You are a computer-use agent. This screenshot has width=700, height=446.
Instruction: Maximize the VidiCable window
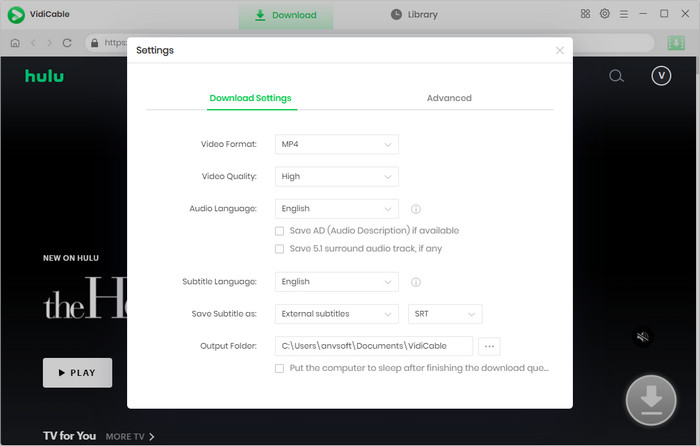[664, 14]
